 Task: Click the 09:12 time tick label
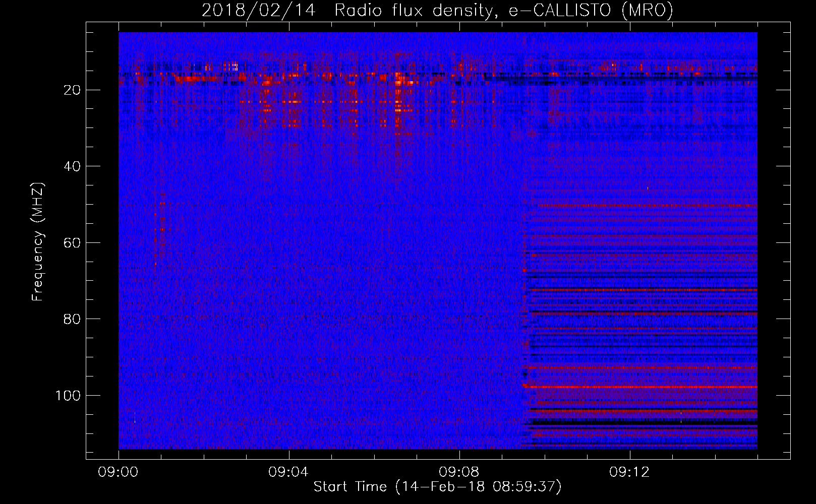(630, 472)
